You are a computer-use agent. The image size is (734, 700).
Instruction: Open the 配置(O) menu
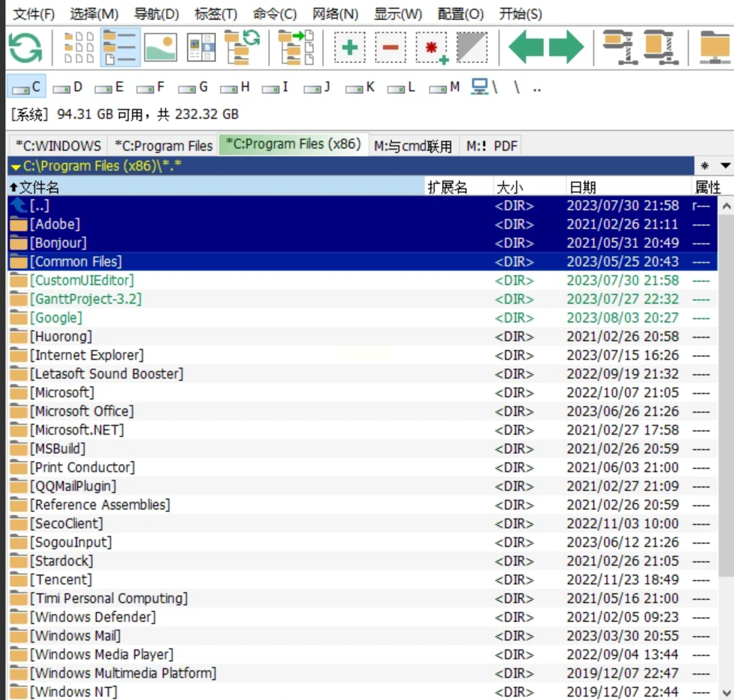pyautogui.click(x=460, y=14)
